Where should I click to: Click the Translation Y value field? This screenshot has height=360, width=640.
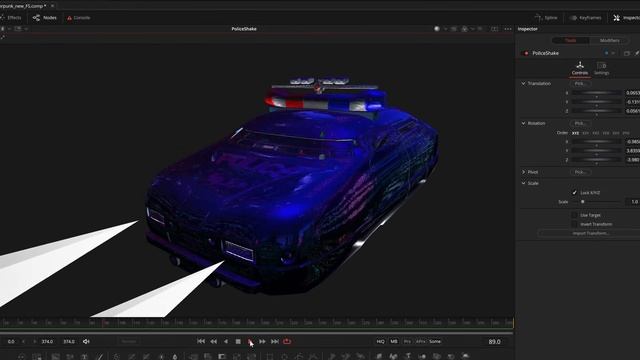click(x=633, y=102)
